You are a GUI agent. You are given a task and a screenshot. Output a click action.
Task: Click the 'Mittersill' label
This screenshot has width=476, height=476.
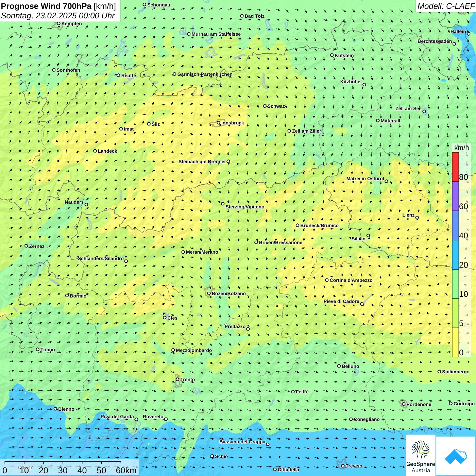(x=390, y=121)
